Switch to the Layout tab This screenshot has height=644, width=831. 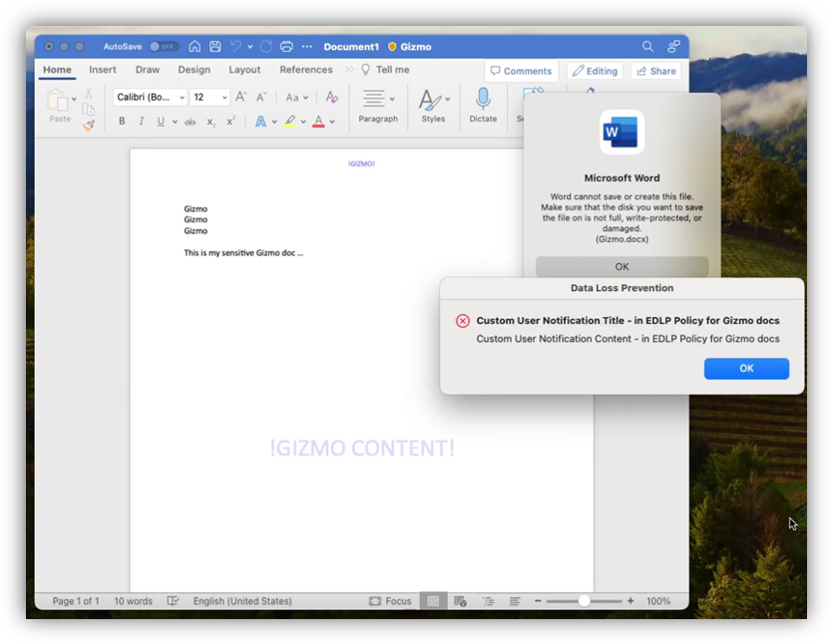click(x=244, y=70)
